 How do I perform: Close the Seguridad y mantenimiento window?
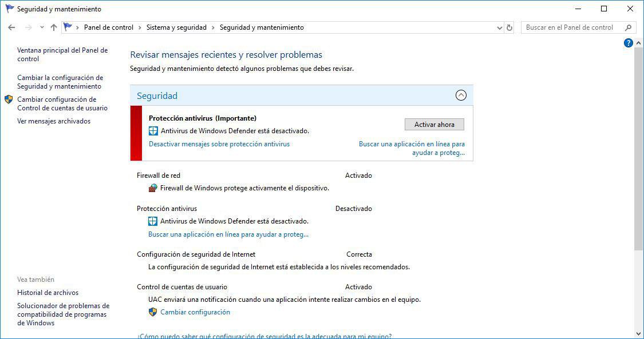[x=630, y=9]
